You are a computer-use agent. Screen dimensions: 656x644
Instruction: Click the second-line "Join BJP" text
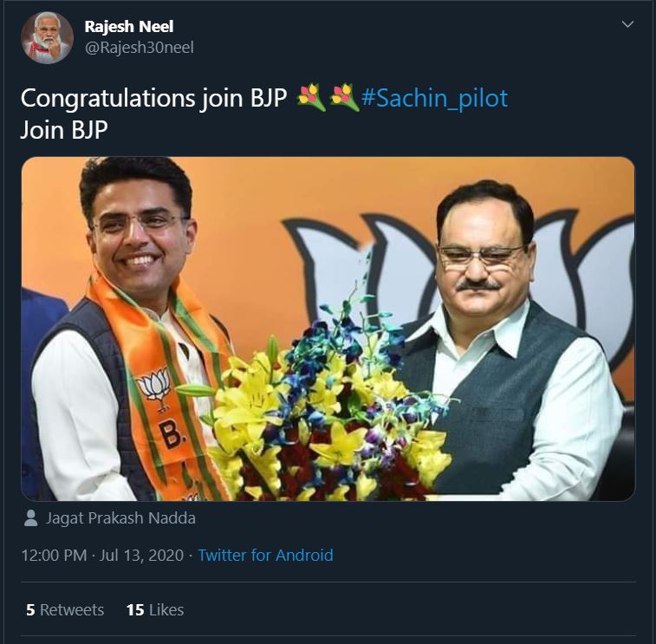[x=64, y=129]
